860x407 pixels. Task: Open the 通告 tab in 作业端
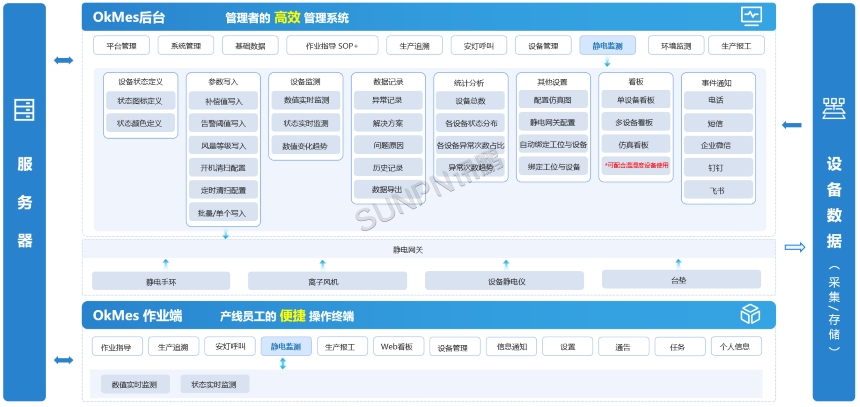point(624,346)
